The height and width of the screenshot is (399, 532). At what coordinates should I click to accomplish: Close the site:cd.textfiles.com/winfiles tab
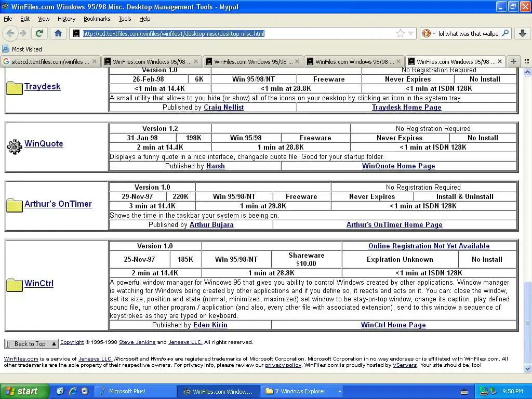[95, 61]
